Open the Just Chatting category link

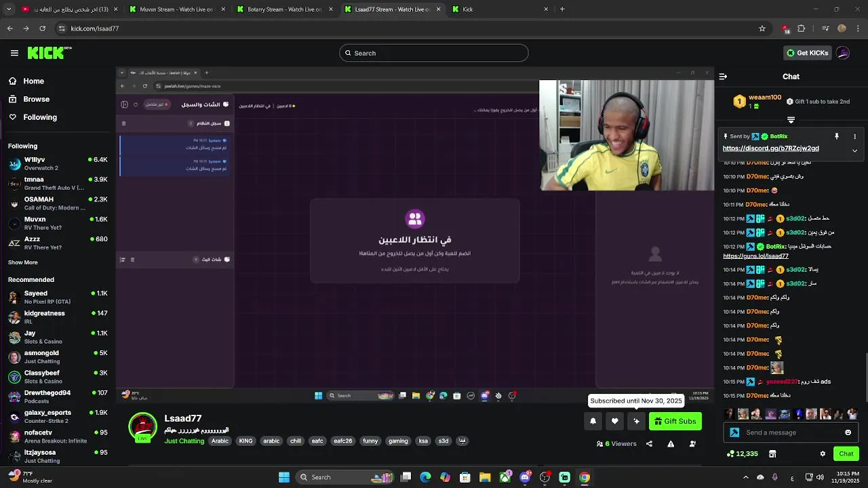(x=184, y=441)
